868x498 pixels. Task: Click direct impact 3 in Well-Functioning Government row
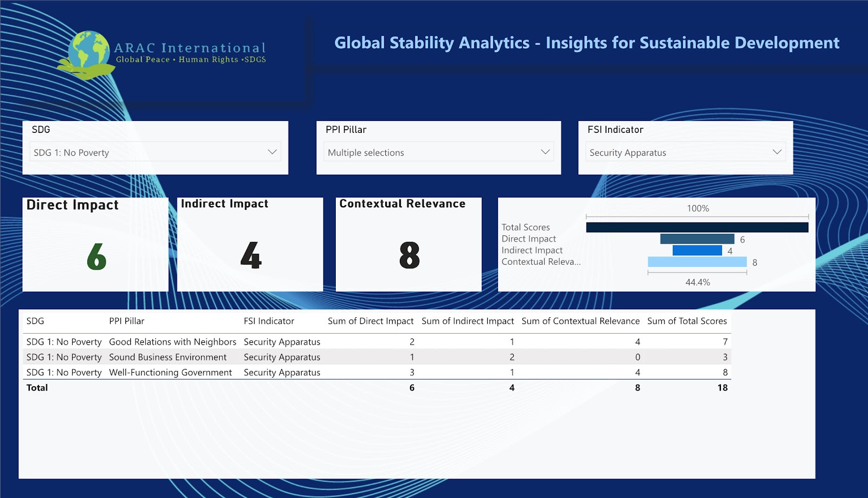(x=412, y=372)
